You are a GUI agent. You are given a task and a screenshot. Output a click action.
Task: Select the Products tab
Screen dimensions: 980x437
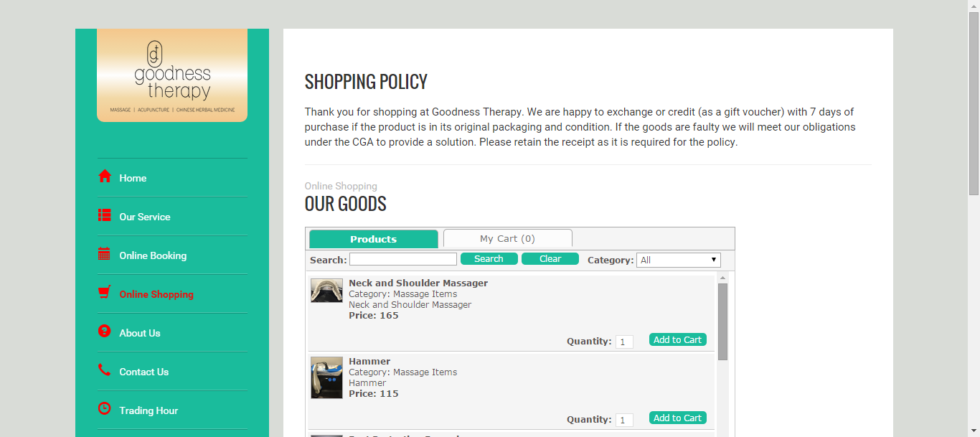(x=373, y=239)
